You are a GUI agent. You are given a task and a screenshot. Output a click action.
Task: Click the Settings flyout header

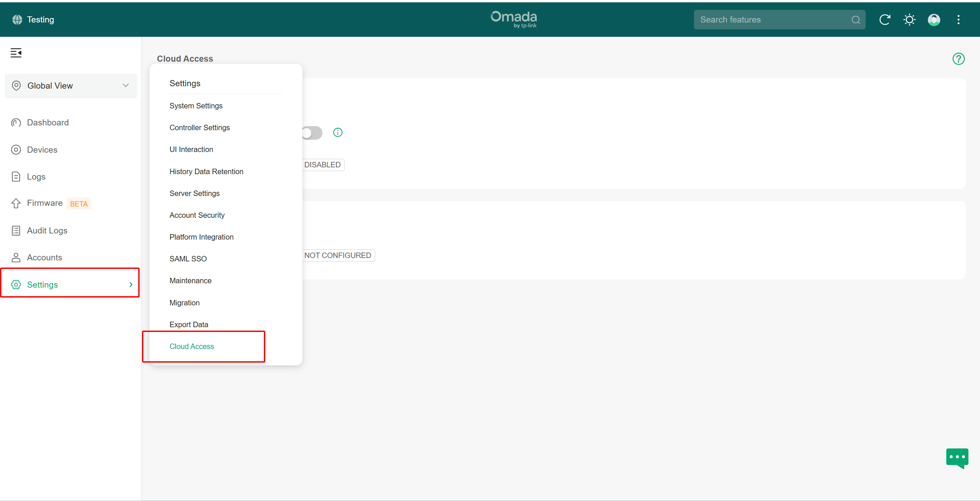click(x=185, y=83)
